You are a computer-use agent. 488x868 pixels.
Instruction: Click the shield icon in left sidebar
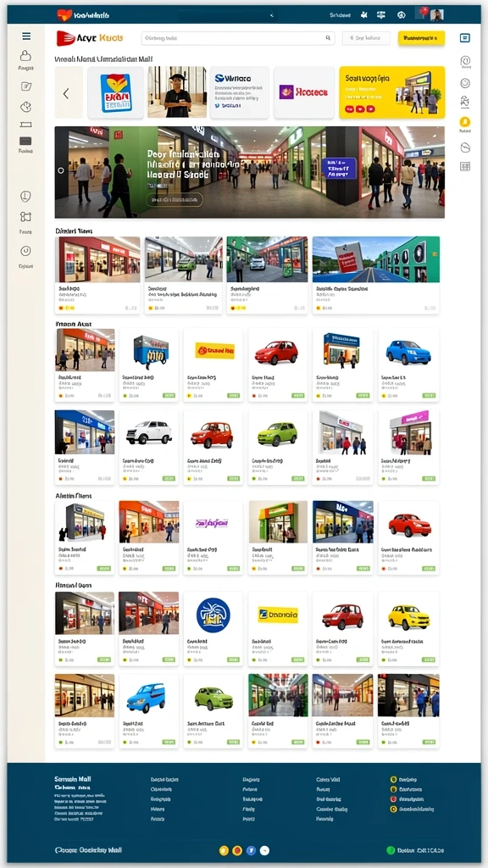coord(25,196)
